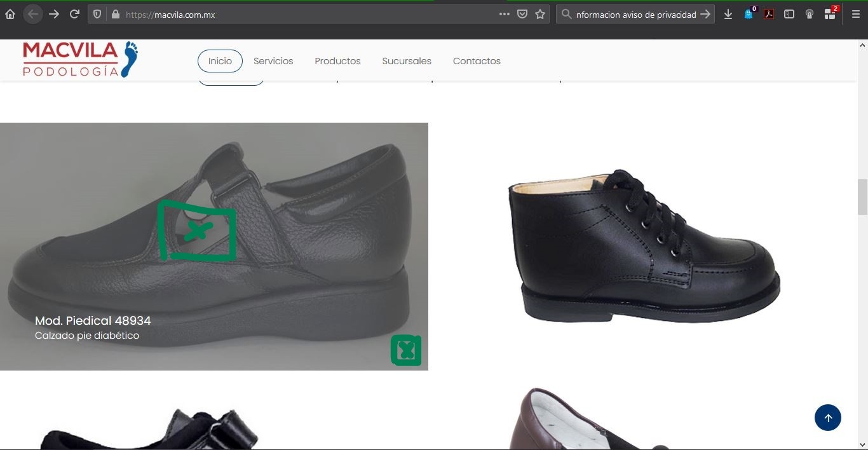Click the Adobe Acrobat PDF extension icon

pos(769,14)
